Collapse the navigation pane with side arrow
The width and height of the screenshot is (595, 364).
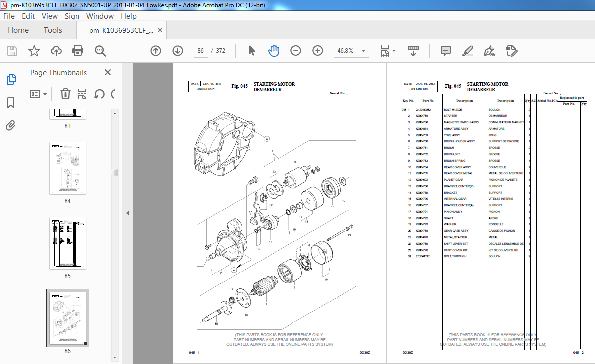(x=128, y=213)
